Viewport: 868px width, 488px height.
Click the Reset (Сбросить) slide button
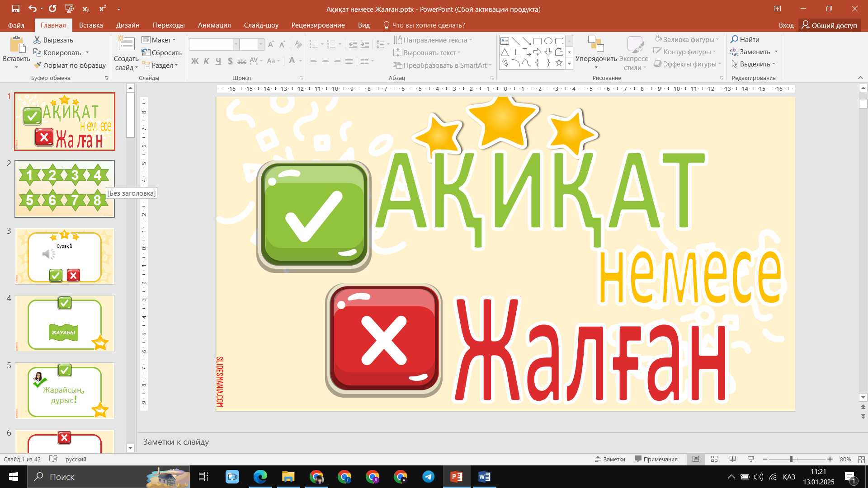click(x=161, y=52)
